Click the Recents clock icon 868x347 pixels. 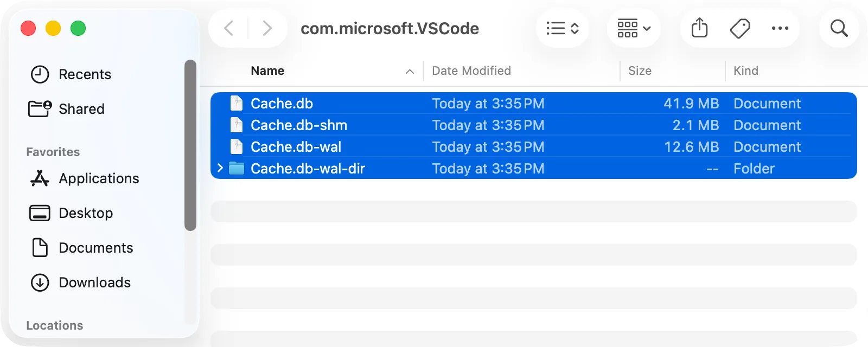(40, 74)
